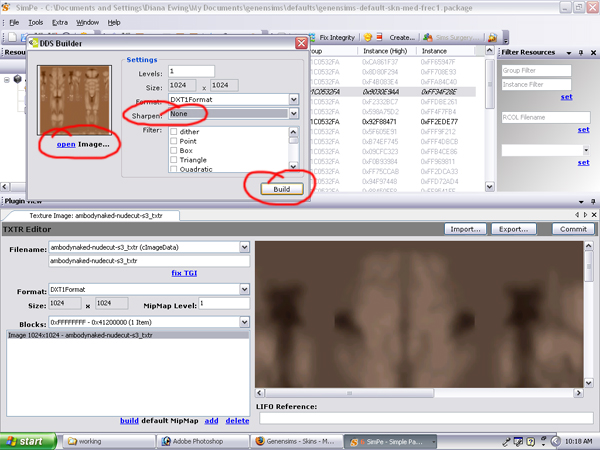Click the Windows start button
Image resolution: width=600 pixels, height=450 pixels.
coord(28,441)
